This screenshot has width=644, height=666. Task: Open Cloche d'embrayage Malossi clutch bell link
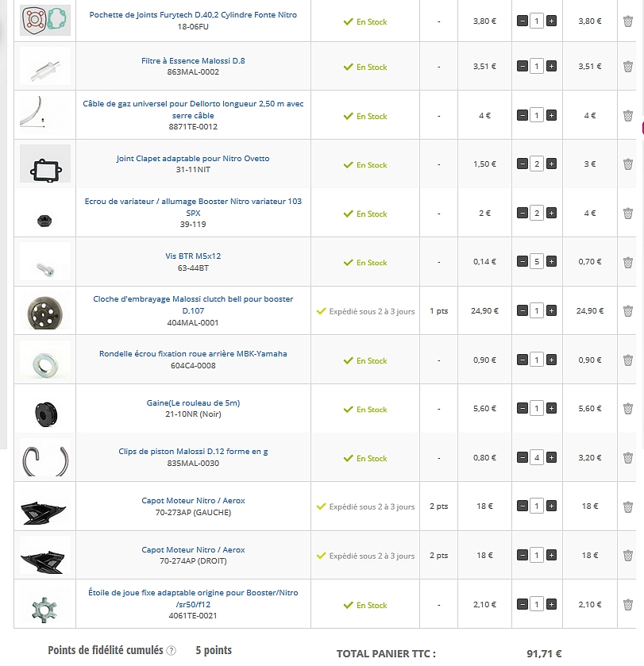(x=193, y=305)
